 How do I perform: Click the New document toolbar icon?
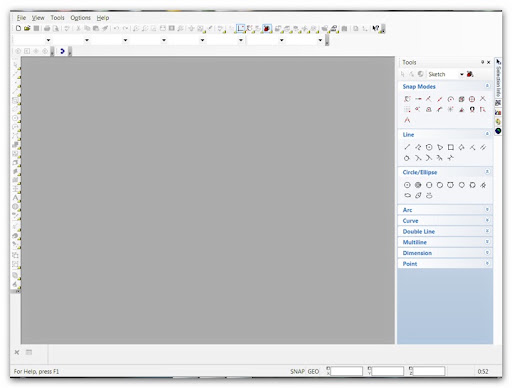18,28
